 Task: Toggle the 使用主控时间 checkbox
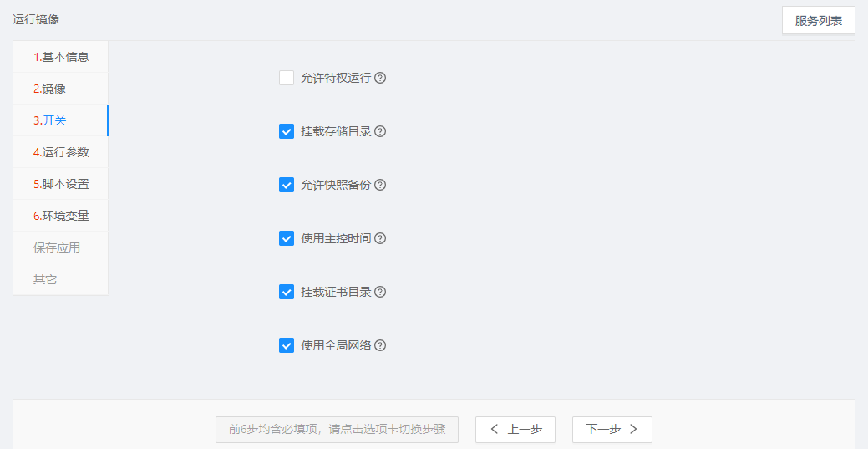pyautogui.click(x=287, y=238)
